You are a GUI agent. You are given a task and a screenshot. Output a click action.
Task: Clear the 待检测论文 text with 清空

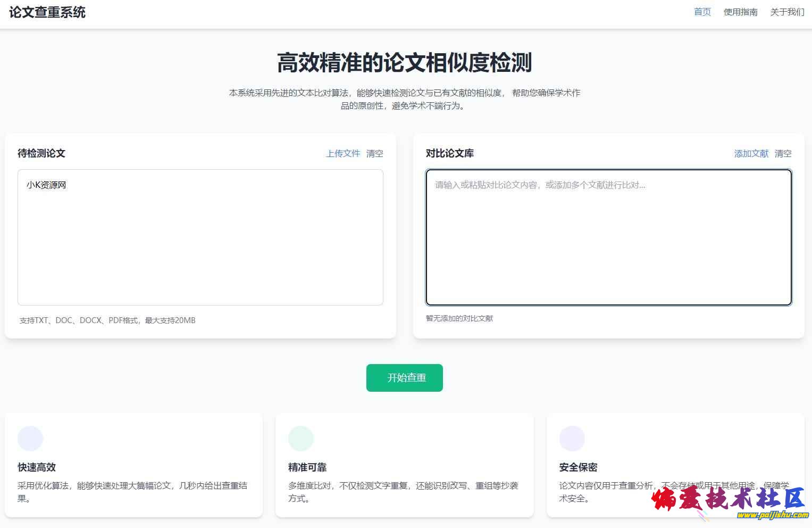point(374,153)
